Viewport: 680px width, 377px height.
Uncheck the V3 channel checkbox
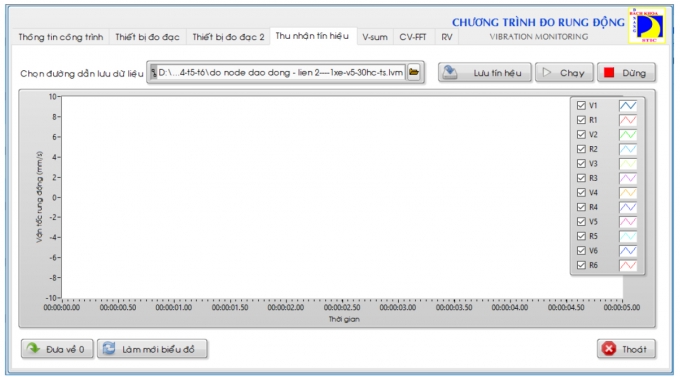click(581, 164)
